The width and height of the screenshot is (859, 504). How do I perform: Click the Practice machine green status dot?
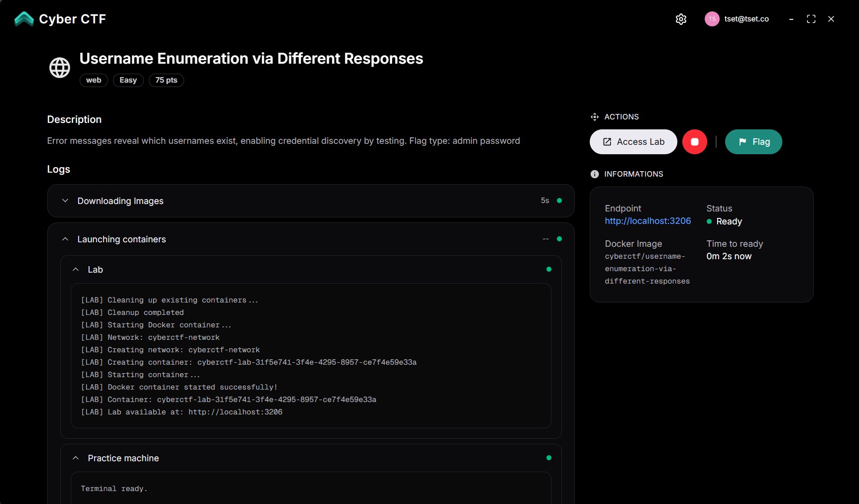point(548,458)
